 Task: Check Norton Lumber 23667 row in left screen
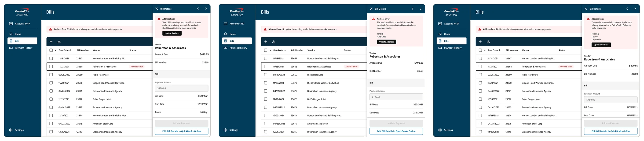(x=51, y=58)
